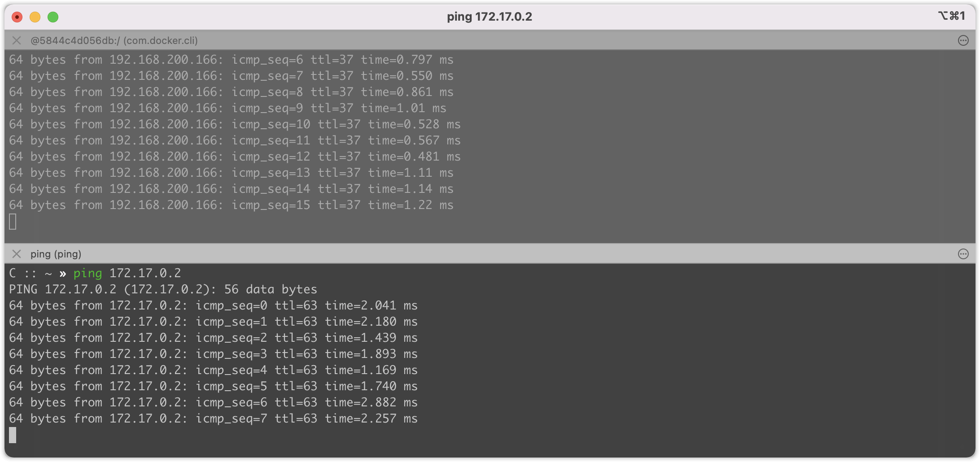
Task: Close the ping (ping) pane with its X icon
Action: click(17, 254)
